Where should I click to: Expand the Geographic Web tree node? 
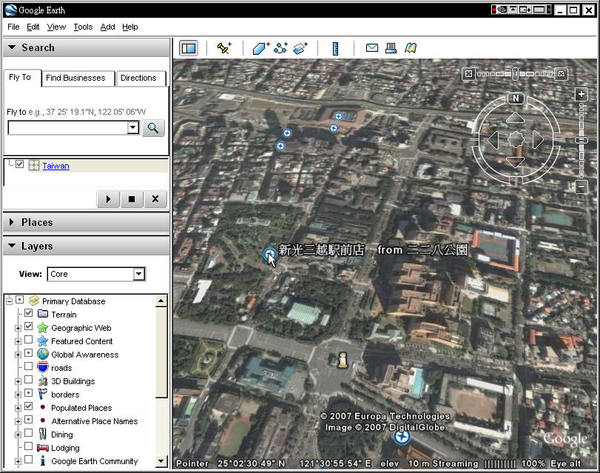(18, 329)
